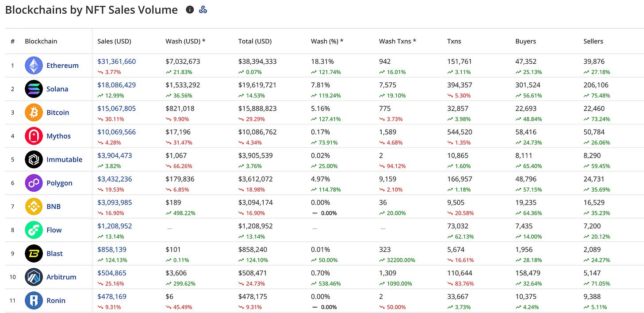
Task: Sort by Total (USD) column header
Action: pos(255,41)
